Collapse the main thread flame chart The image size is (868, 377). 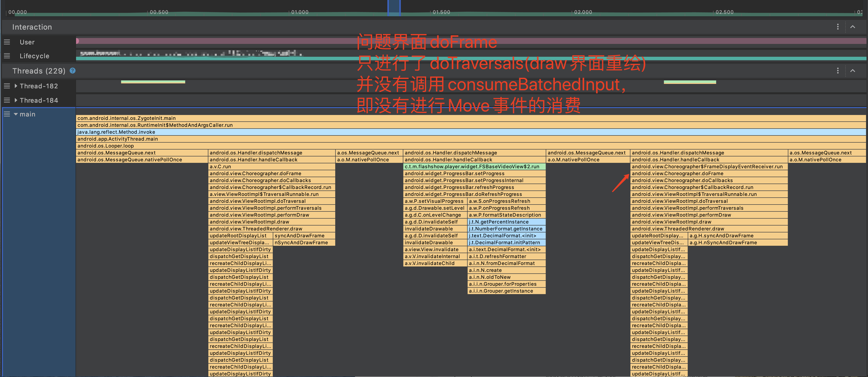[16, 114]
